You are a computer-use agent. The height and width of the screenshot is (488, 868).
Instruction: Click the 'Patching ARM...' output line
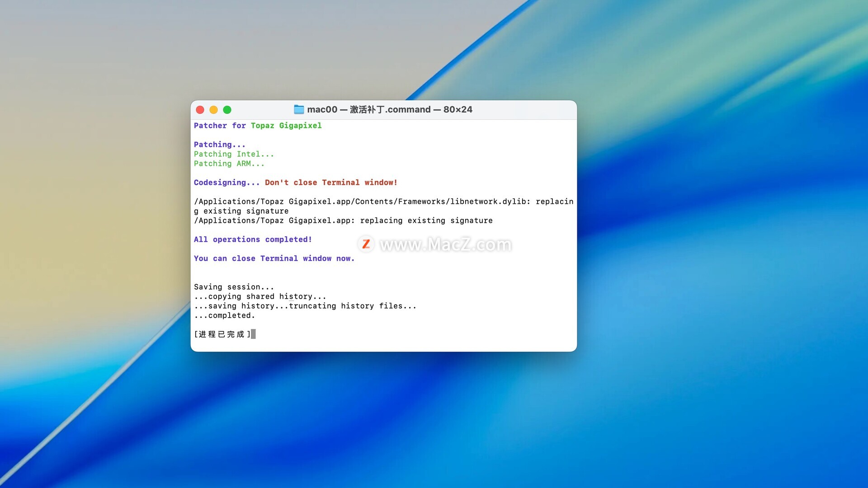click(229, 164)
